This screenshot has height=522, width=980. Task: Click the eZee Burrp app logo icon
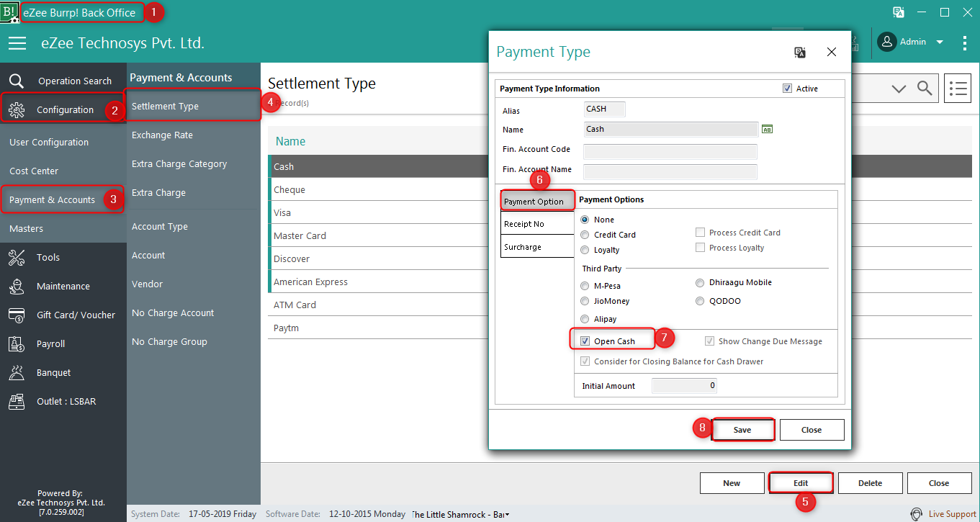(9, 12)
